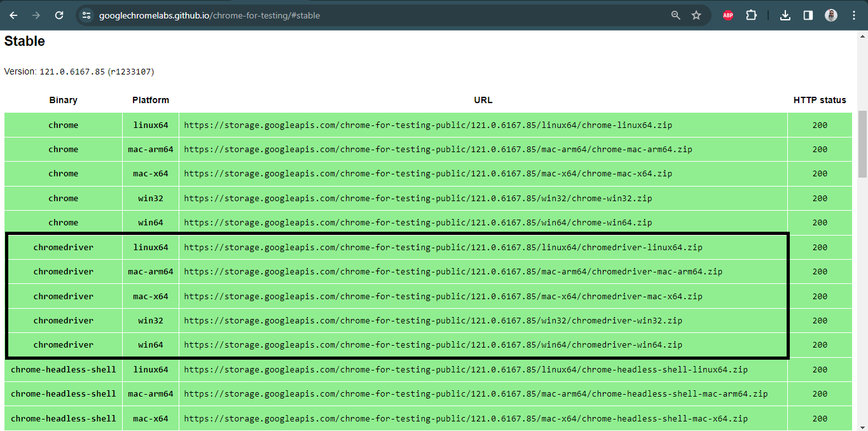Click the Binary column header
This screenshot has width=868, height=431.
[x=63, y=100]
